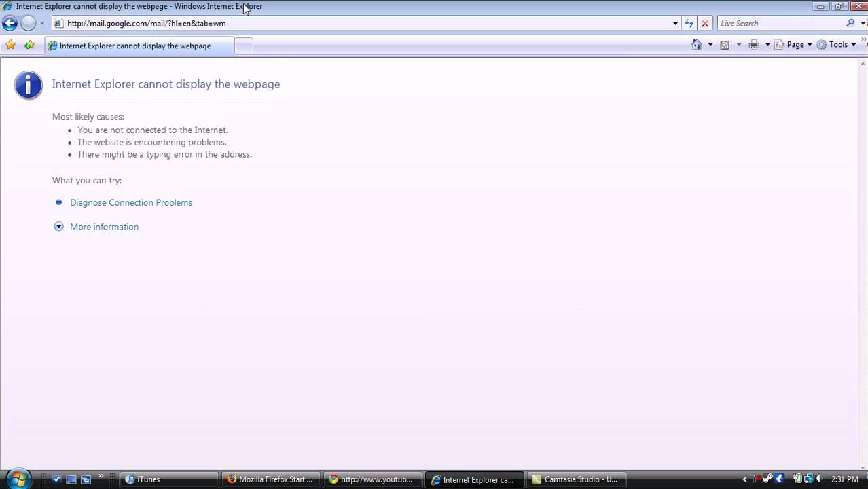Click Internet Explorer taskbar button
Viewport: 868px width, 489px height.
475,479
